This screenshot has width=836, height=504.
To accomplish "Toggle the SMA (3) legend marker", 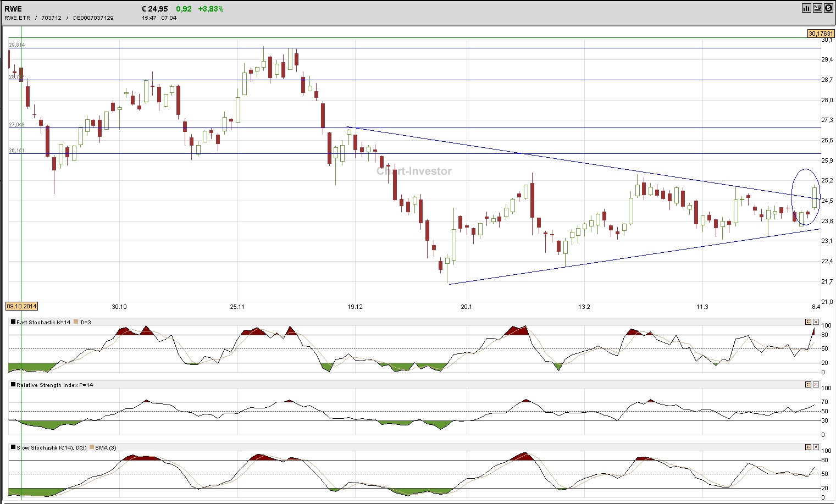I will pos(91,447).
